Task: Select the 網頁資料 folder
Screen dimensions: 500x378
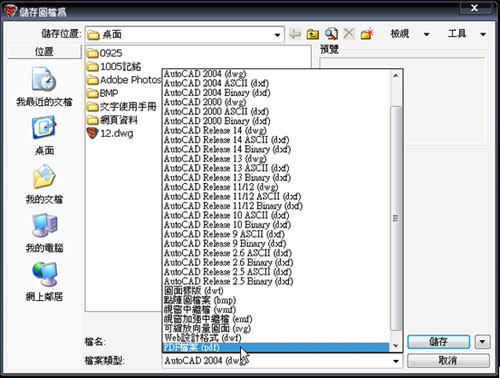Action: 112,120
